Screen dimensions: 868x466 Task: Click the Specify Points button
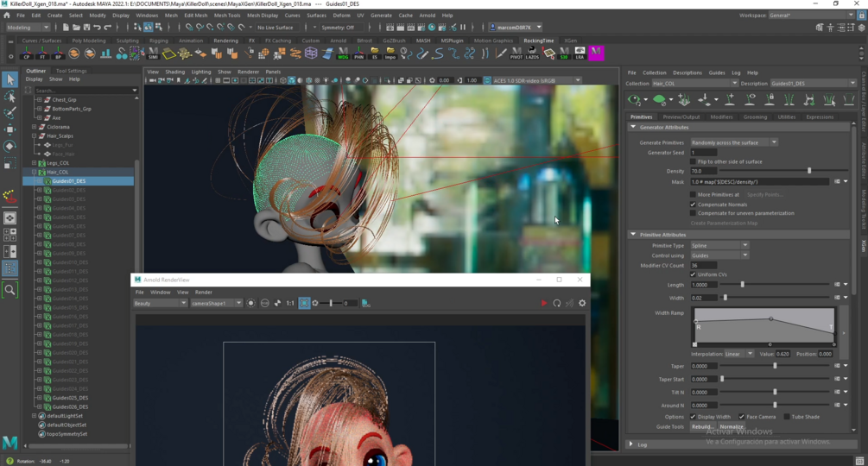pyautogui.click(x=764, y=194)
